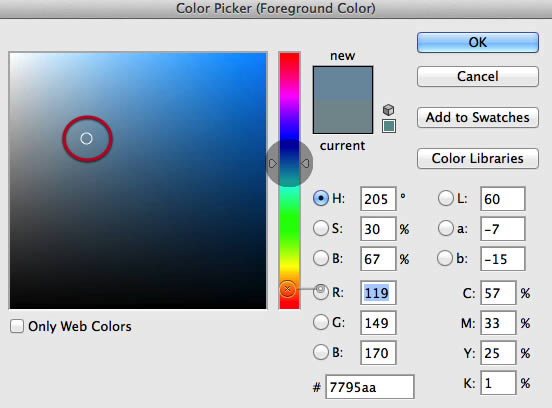Click the R value field showing 119
The height and width of the screenshot is (408, 552).
pyautogui.click(x=378, y=293)
